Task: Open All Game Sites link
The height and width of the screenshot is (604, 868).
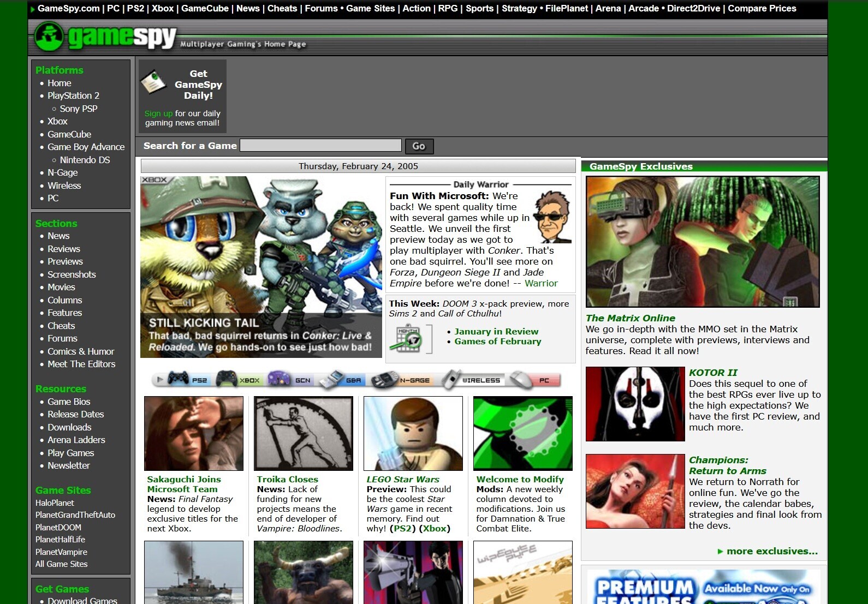Action: [61, 564]
